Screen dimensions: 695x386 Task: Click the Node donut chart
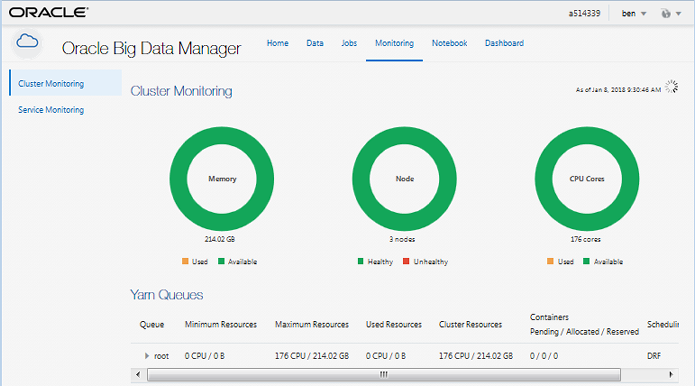pyautogui.click(x=404, y=179)
